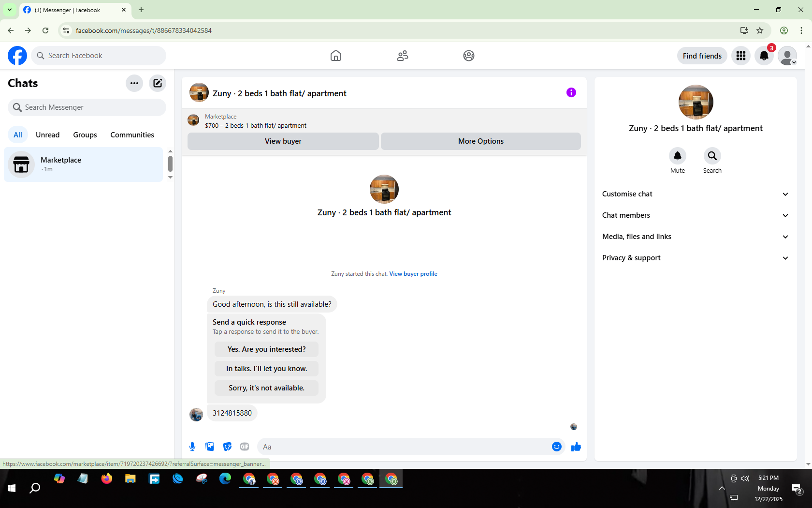Open Firefox from the taskbar
Viewport: 812px width, 508px height.
coord(107,479)
